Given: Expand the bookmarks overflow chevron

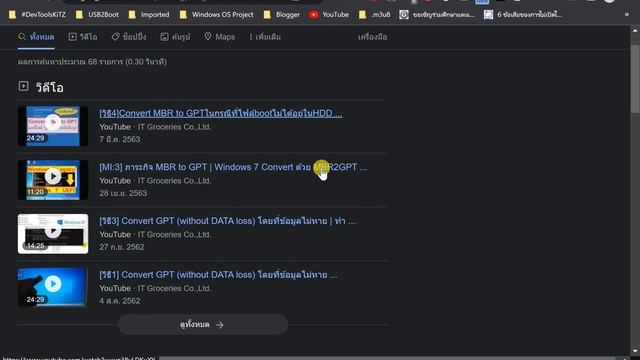Looking at the screenshot, I should pos(627,15).
